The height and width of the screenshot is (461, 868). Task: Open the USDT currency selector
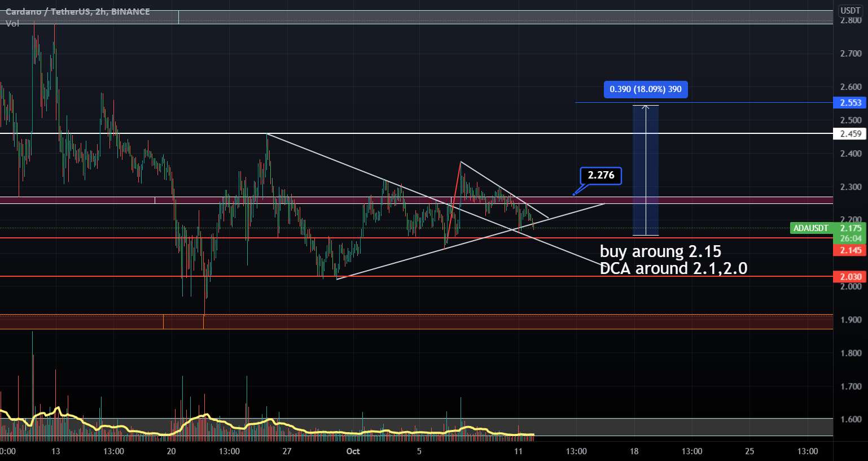pyautogui.click(x=850, y=11)
